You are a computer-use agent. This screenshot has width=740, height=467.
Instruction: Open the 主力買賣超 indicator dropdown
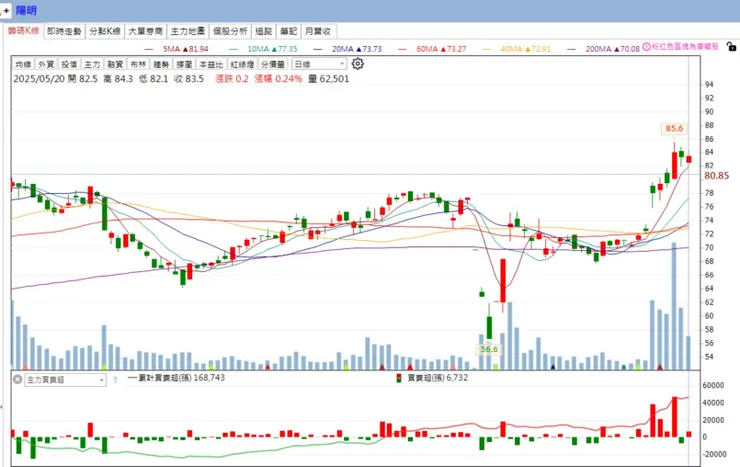tap(66, 380)
